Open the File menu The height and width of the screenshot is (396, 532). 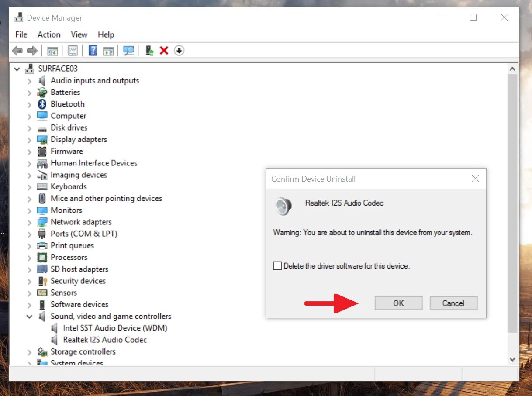click(21, 34)
